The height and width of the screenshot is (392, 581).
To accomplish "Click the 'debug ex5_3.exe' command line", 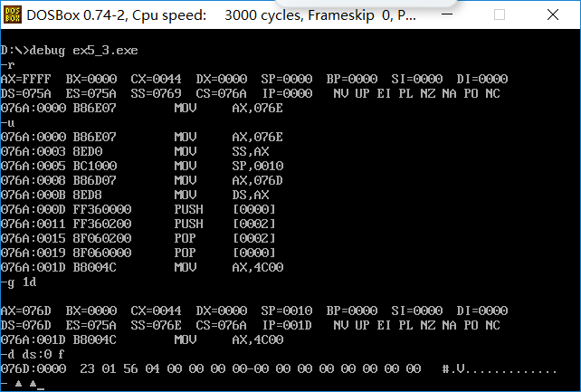I will point(70,51).
